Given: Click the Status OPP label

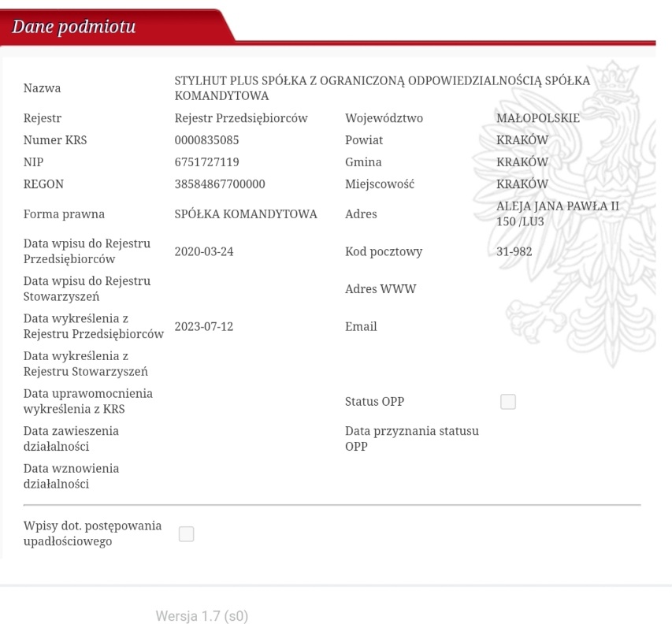Looking at the screenshot, I should (x=374, y=402).
